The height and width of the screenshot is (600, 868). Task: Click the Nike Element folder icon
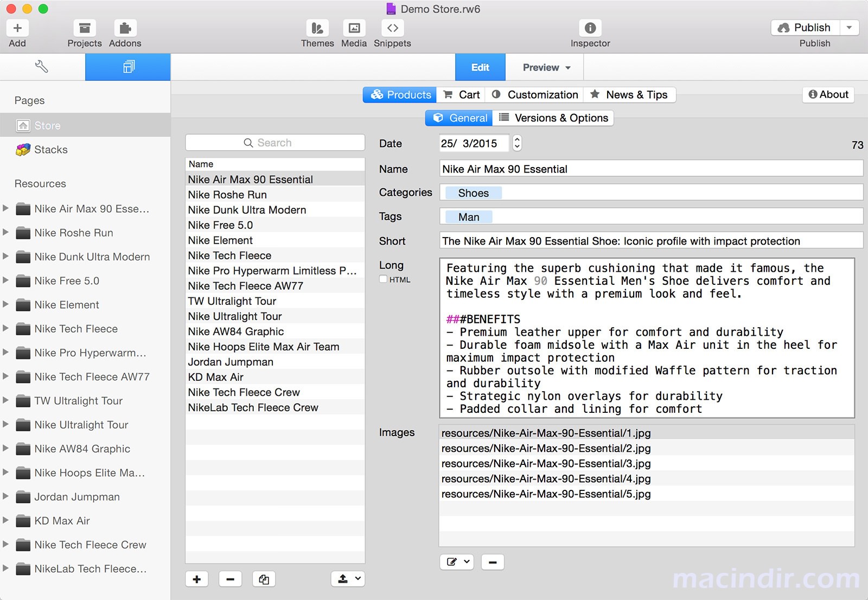pyautogui.click(x=23, y=305)
